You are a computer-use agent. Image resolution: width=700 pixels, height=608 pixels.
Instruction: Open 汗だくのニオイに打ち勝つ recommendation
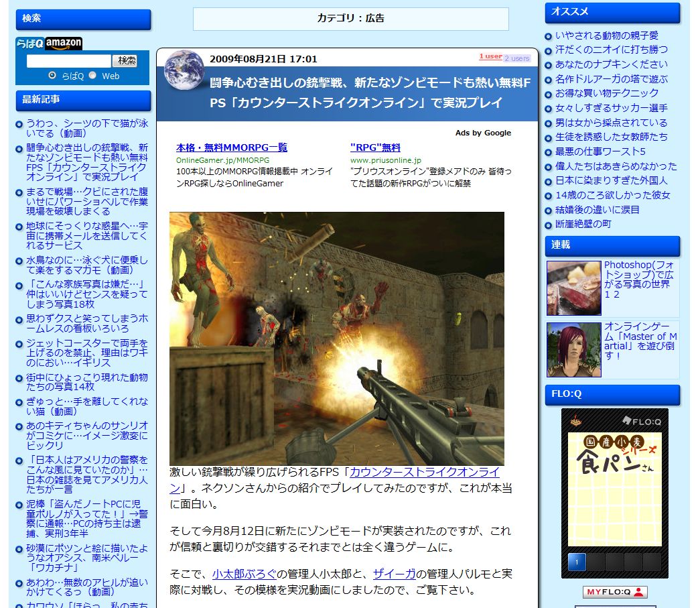coord(611,50)
